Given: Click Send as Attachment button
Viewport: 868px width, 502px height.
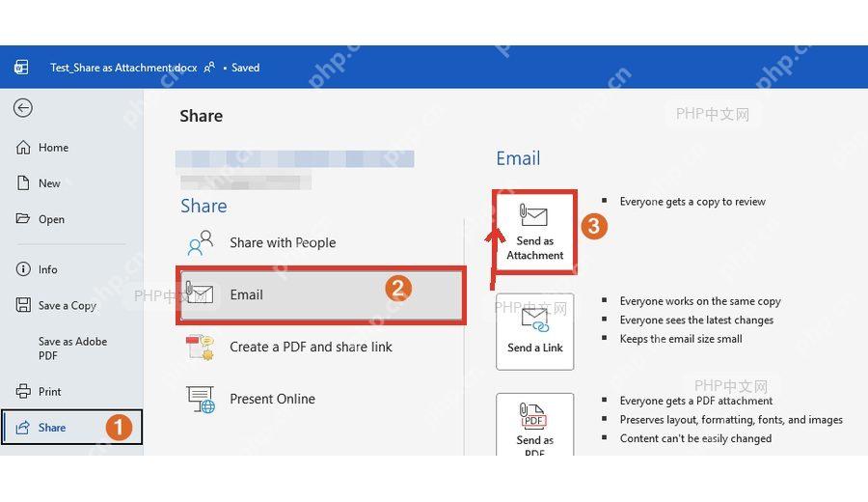Looking at the screenshot, I should coord(534,232).
